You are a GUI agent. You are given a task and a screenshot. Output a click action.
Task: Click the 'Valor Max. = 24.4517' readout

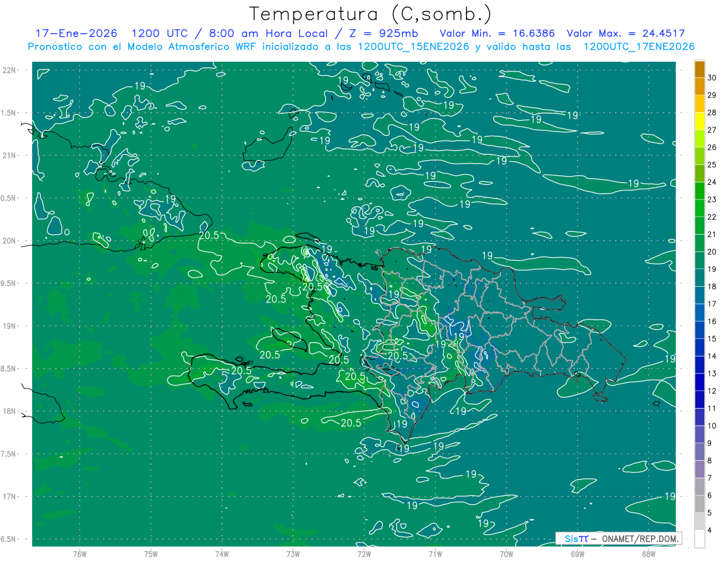(625, 33)
